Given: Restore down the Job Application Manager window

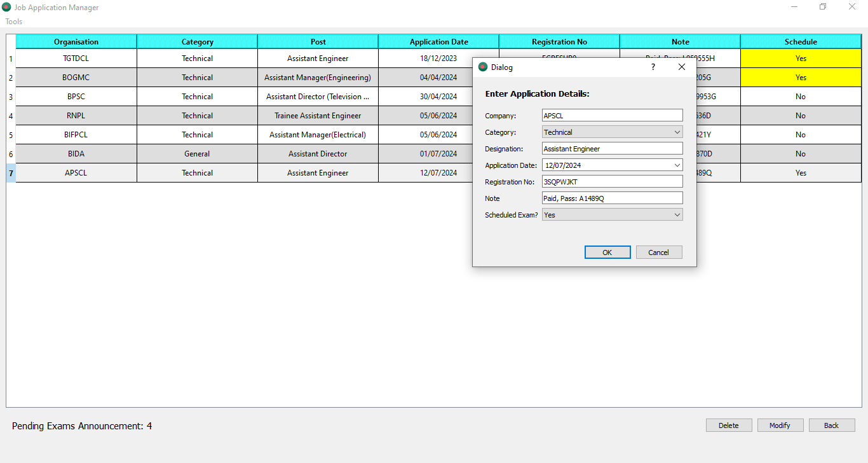Looking at the screenshot, I should [823, 7].
